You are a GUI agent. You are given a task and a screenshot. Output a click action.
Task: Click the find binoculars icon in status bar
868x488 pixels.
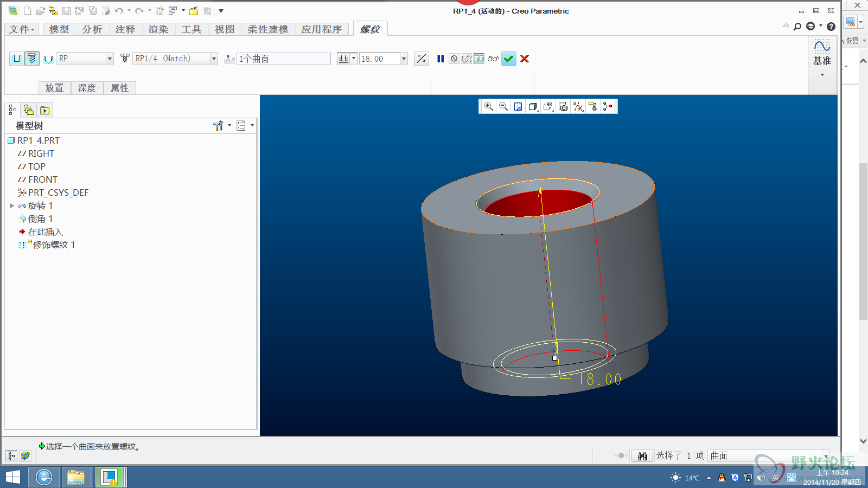coord(642,456)
